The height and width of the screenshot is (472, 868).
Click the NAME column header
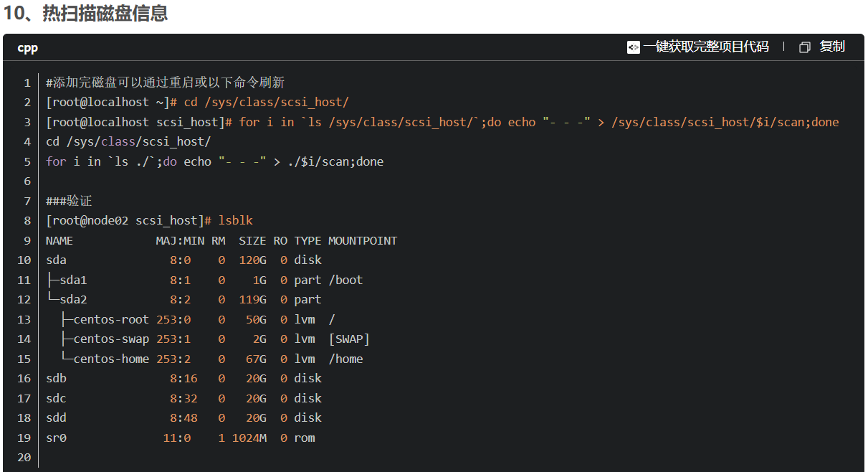click(x=59, y=240)
